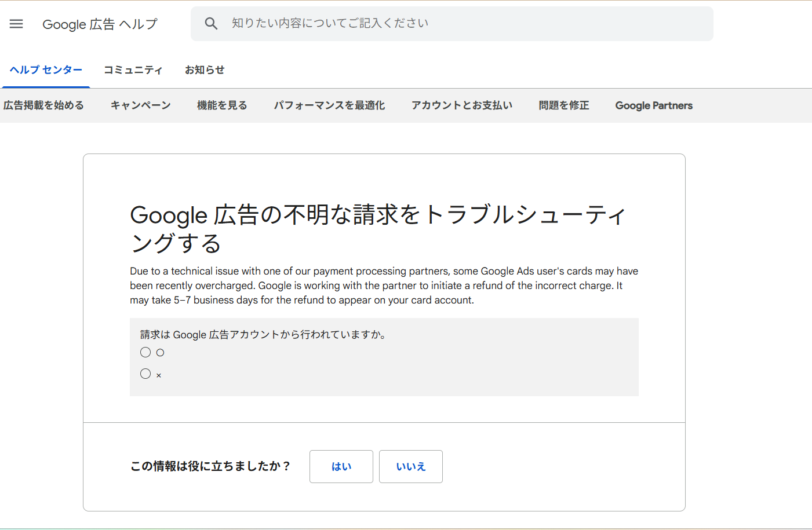Open Google Partners menu

(x=654, y=105)
